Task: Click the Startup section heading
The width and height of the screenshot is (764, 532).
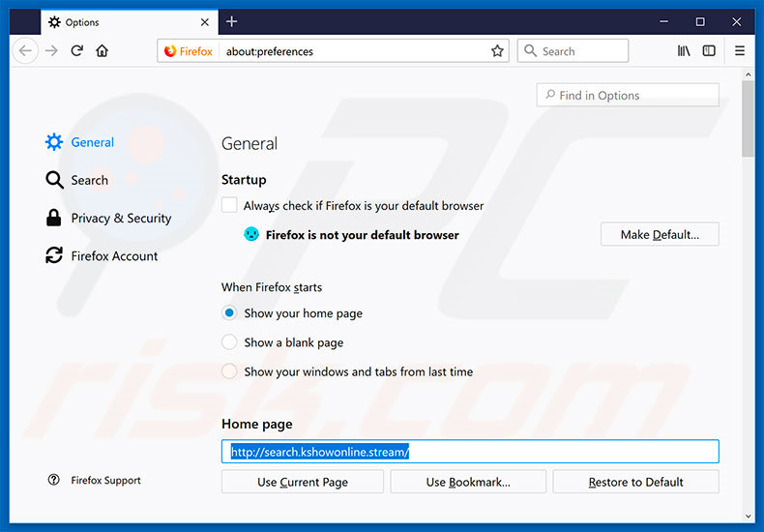Action: 244,180
